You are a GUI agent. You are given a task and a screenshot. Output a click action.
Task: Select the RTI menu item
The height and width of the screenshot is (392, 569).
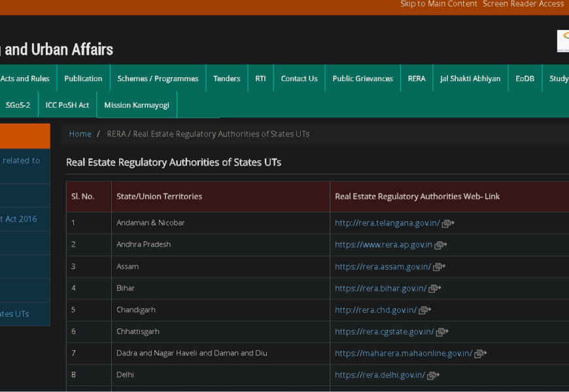[x=260, y=78]
